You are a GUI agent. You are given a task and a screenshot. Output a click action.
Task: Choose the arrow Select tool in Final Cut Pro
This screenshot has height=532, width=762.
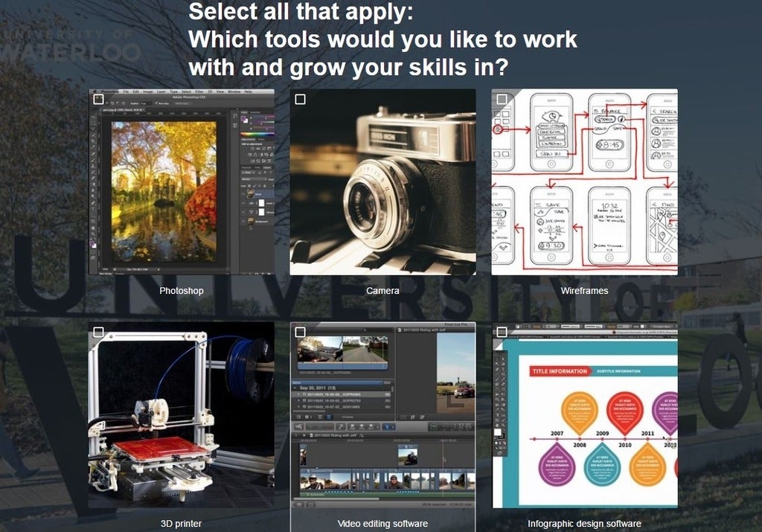[x=388, y=426]
